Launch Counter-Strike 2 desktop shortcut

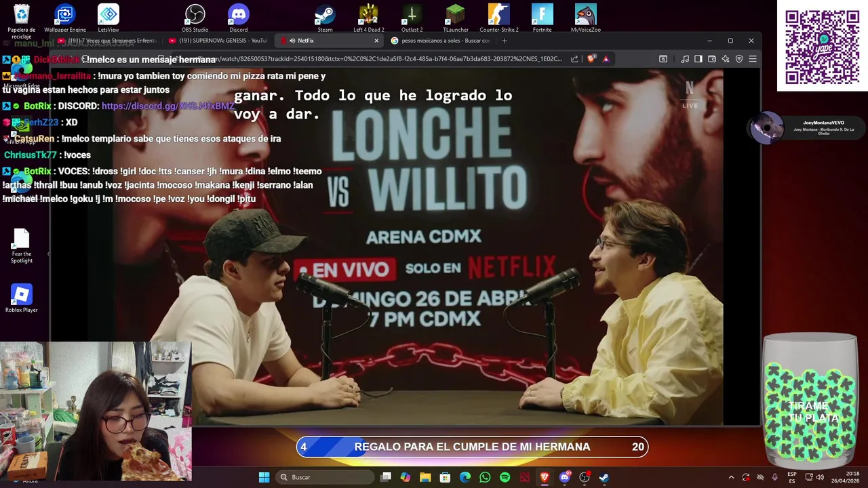point(499,18)
